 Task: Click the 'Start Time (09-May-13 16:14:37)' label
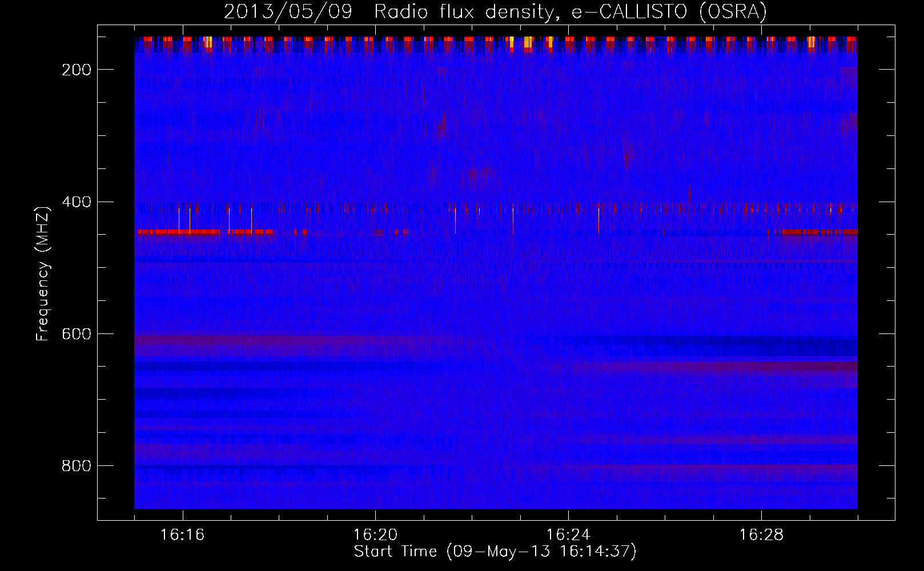pyautogui.click(x=495, y=552)
